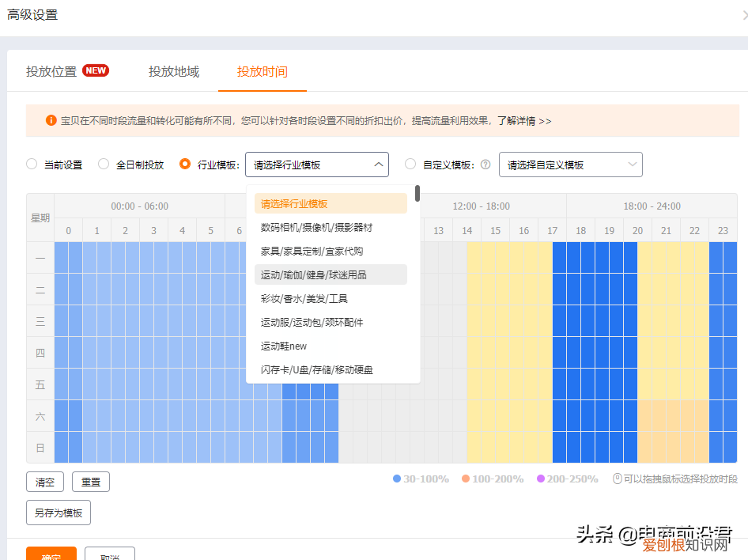The width and height of the screenshot is (748, 560).
Task: Click the 清空 button
Action: (x=44, y=482)
